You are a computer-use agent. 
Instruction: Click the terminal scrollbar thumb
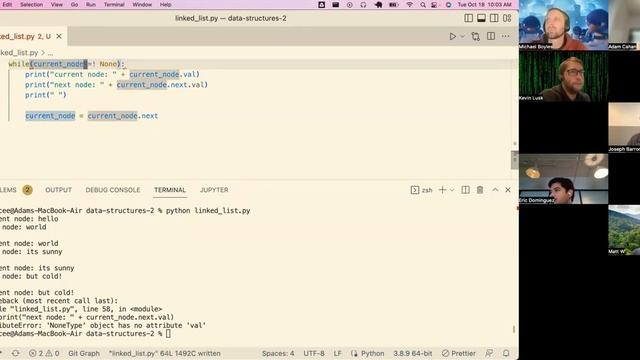pos(514,329)
